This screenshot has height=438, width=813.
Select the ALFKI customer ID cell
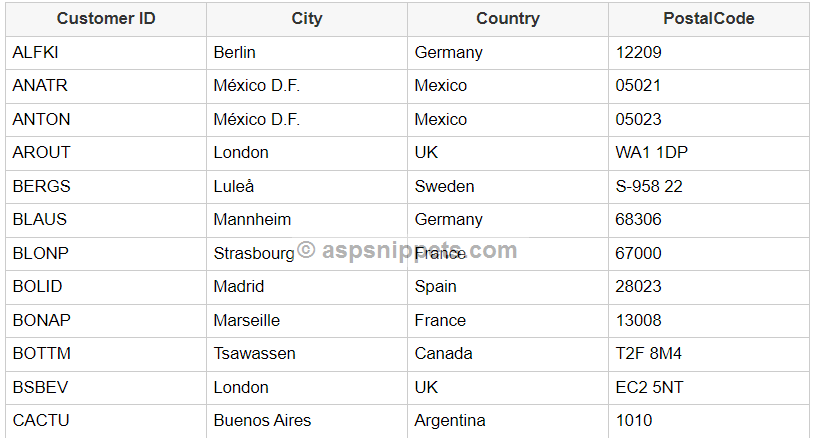click(x=35, y=52)
